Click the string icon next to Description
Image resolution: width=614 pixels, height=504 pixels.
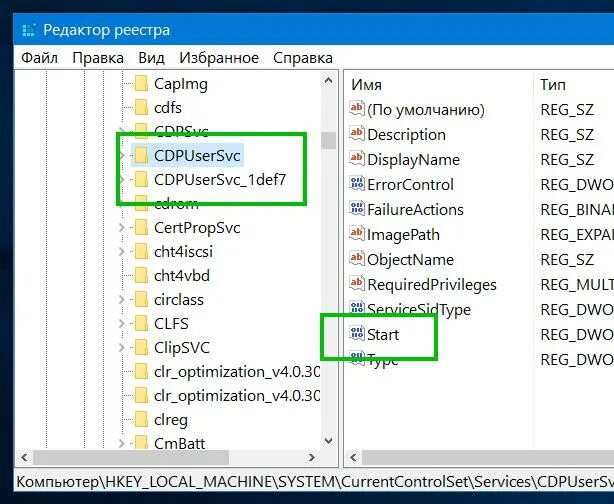[x=357, y=134]
